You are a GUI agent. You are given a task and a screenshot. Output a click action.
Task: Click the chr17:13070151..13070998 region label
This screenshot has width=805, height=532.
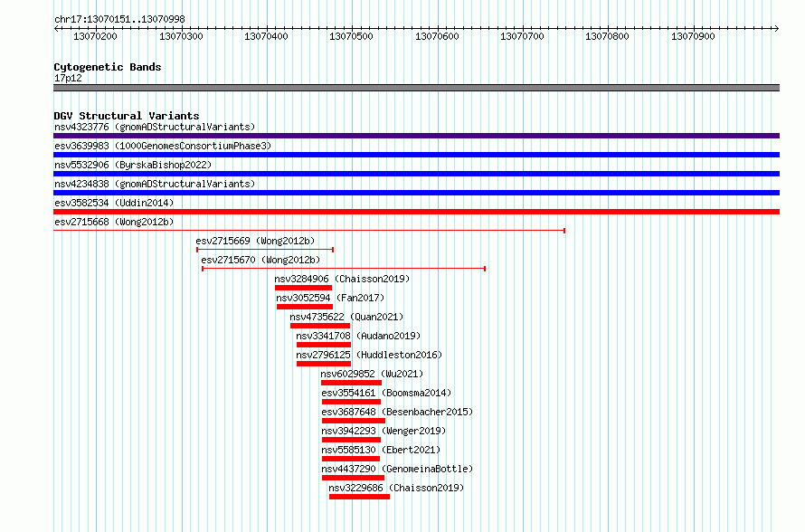click(x=119, y=19)
